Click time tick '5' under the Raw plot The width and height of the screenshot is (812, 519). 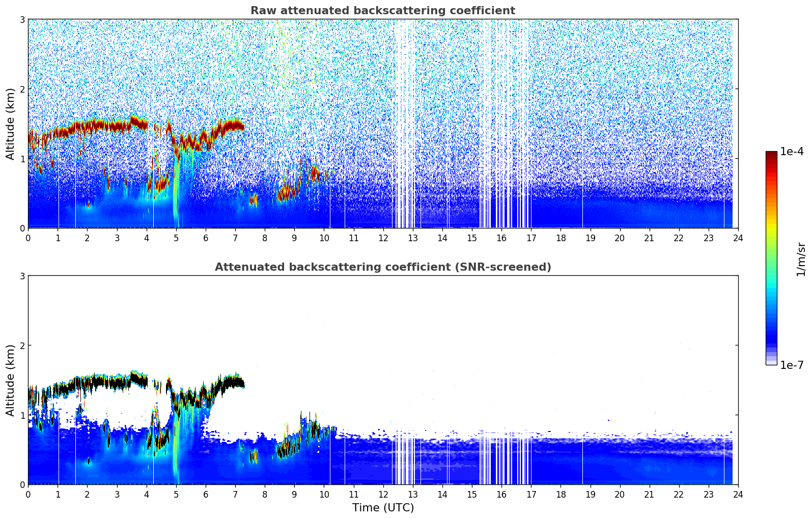(176, 238)
